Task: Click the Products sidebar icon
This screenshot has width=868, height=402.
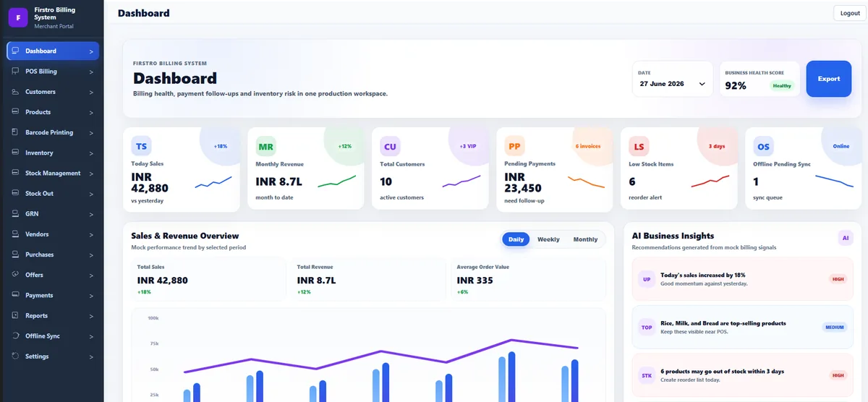Action: point(16,112)
